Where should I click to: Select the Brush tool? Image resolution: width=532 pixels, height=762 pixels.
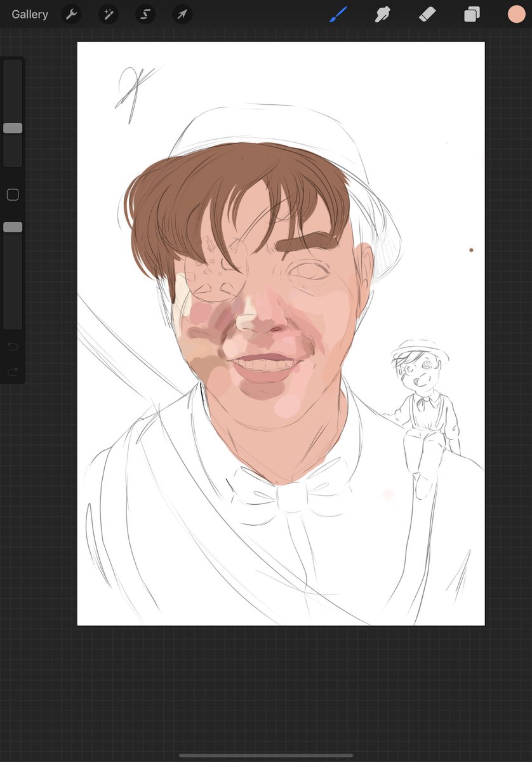pyautogui.click(x=338, y=14)
